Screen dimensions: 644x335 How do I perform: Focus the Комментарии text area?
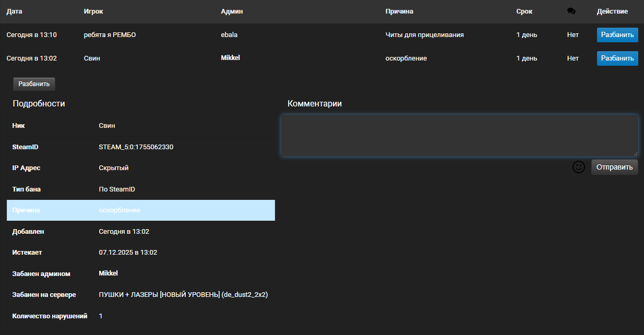tap(459, 136)
